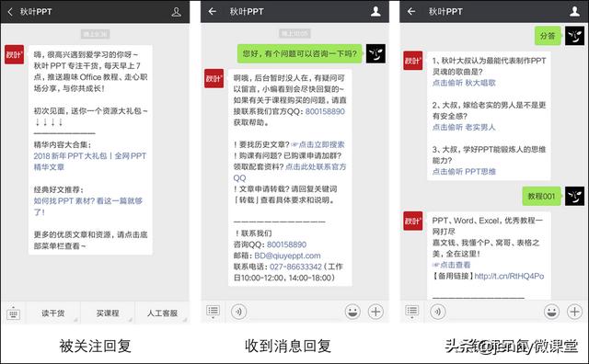
Task: Open link 全网PPT精华文章
Action: [x=90, y=162]
